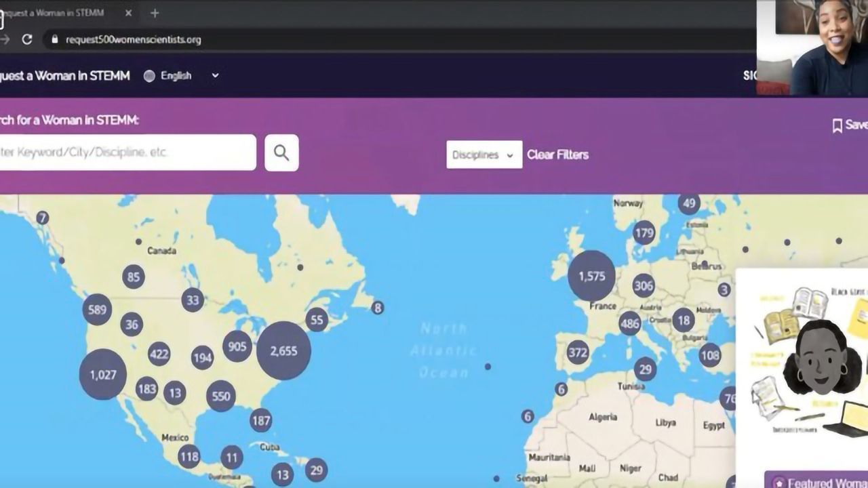
Task: Click the 29 cluster in the Mediterranean
Action: [x=646, y=369]
